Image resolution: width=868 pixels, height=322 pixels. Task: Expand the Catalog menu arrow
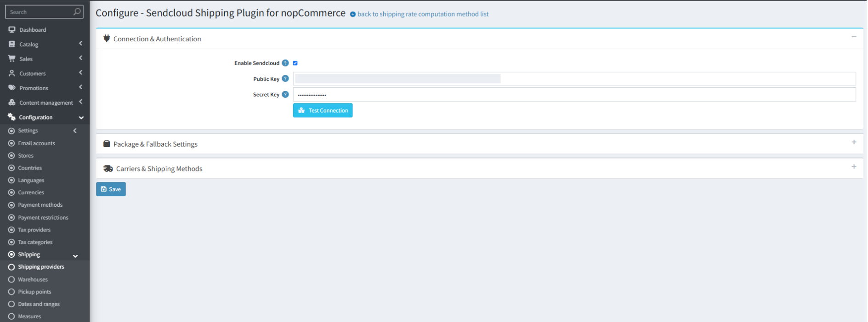coord(81,44)
